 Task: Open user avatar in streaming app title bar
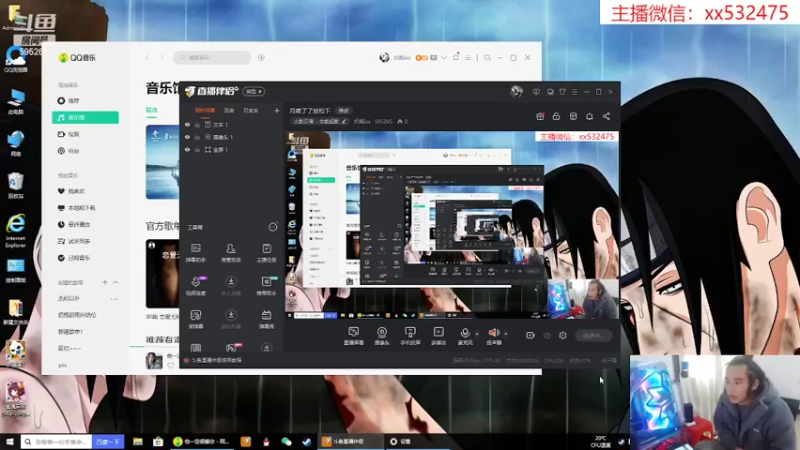pyautogui.click(x=516, y=91)
